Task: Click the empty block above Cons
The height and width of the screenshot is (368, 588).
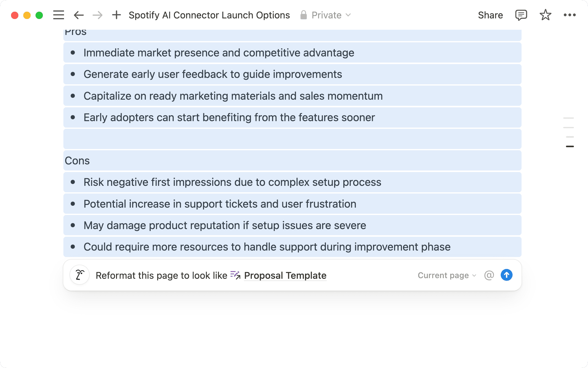Action: click(x=292, y=139)
